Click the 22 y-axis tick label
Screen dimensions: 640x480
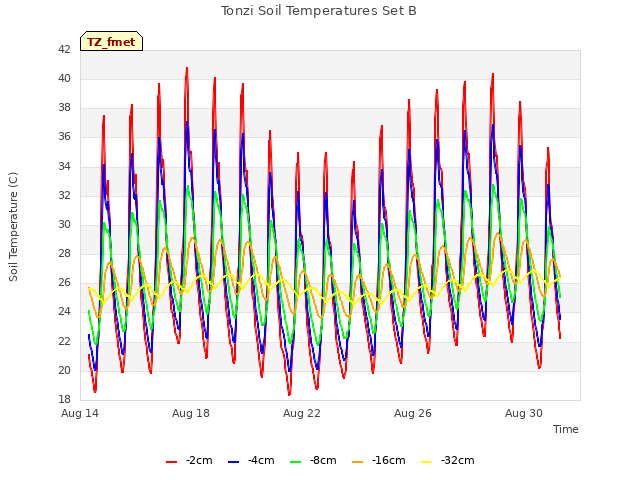[64, 341]
